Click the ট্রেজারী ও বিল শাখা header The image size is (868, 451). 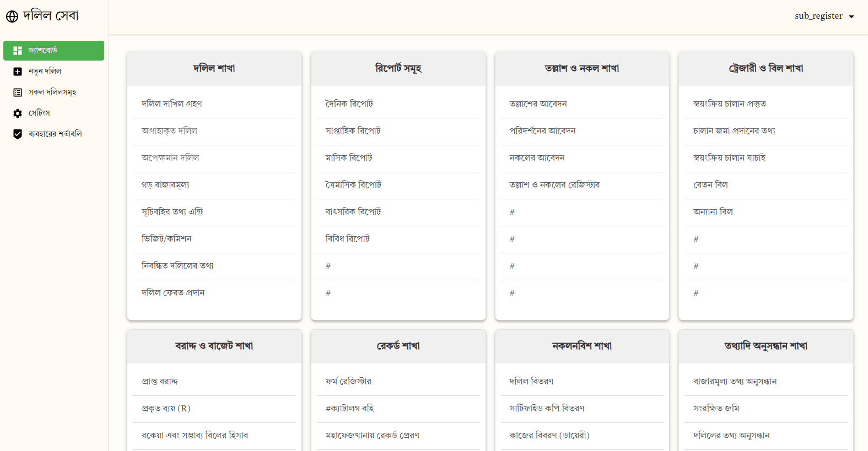tap(766, 69)
